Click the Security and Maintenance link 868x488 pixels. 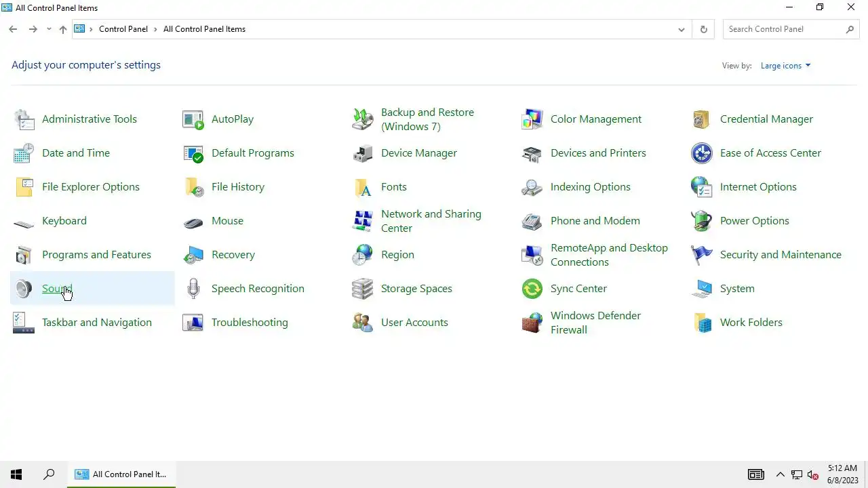click(x=781, y=255)
